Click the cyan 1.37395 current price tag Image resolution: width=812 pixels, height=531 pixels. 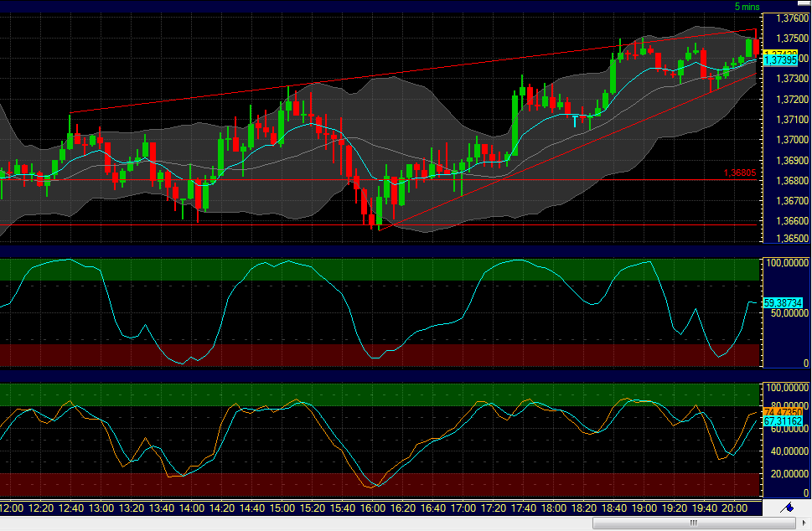click(781, 60)
